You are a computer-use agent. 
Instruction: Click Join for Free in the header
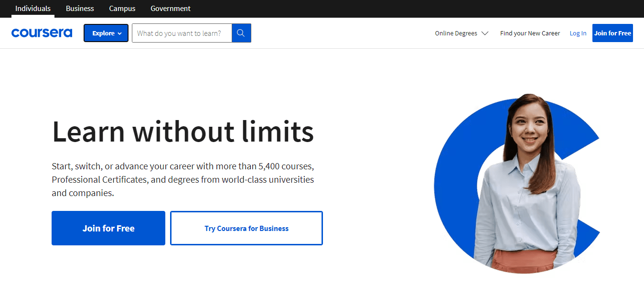612,33
